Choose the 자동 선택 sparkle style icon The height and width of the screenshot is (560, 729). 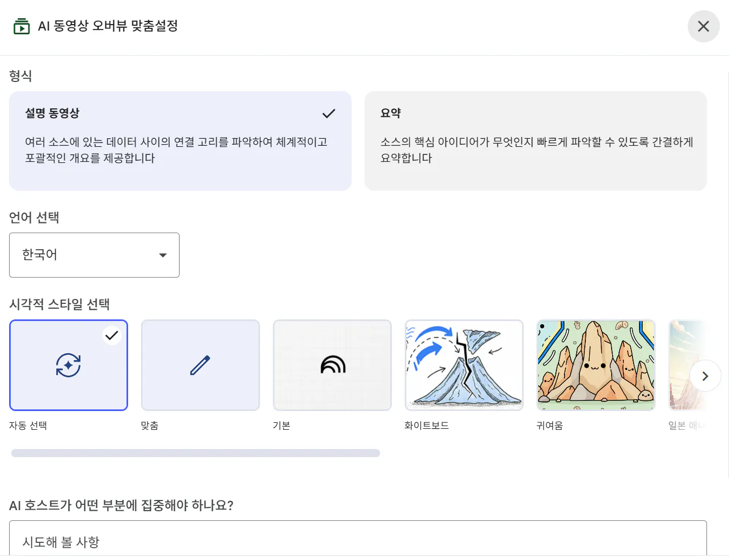[69, 365]
